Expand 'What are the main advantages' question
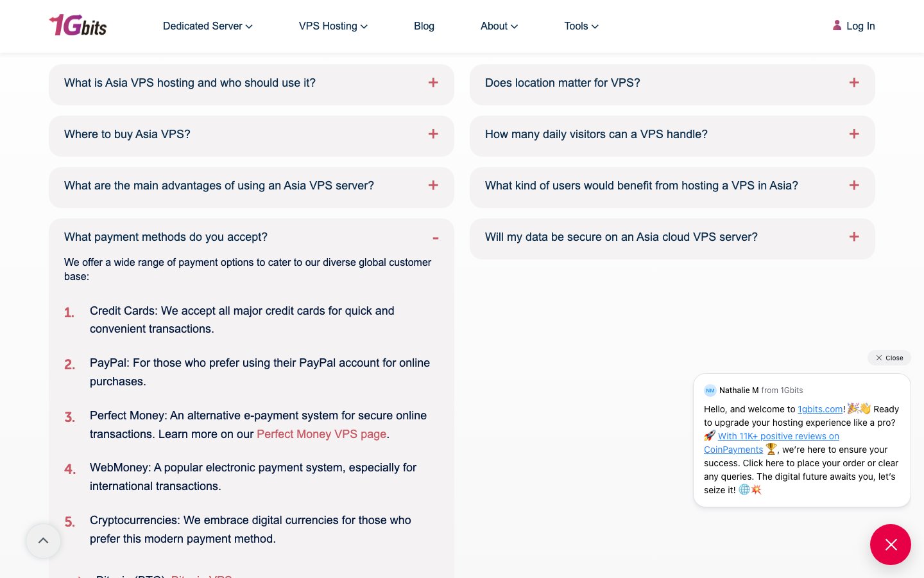924x578 pixels. (252, 186)
